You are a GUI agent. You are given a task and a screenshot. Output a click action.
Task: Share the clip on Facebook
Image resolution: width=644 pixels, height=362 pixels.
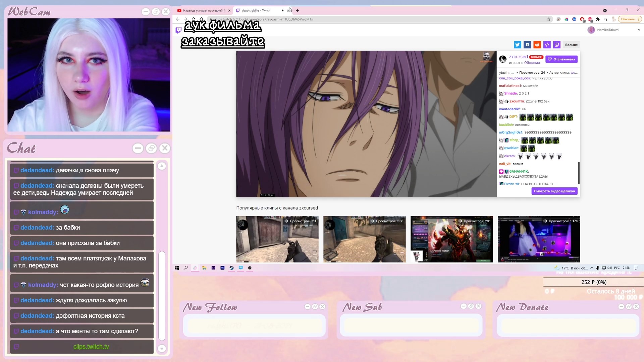(527, 45)
